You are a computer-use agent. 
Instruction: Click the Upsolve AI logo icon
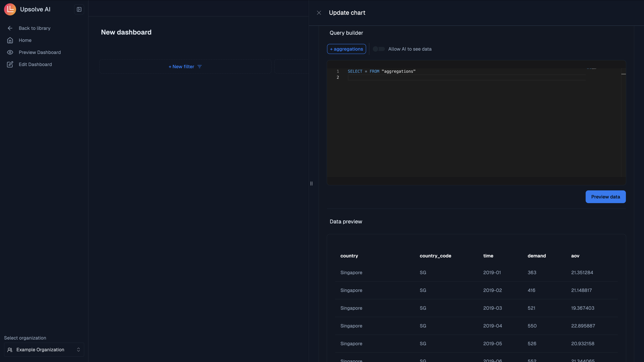[10, 10]
